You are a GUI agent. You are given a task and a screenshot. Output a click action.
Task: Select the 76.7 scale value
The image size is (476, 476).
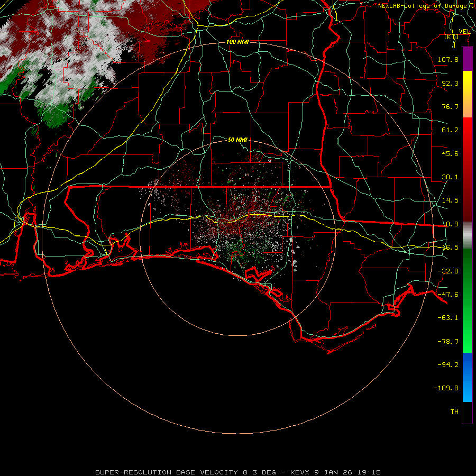(450, 106)
